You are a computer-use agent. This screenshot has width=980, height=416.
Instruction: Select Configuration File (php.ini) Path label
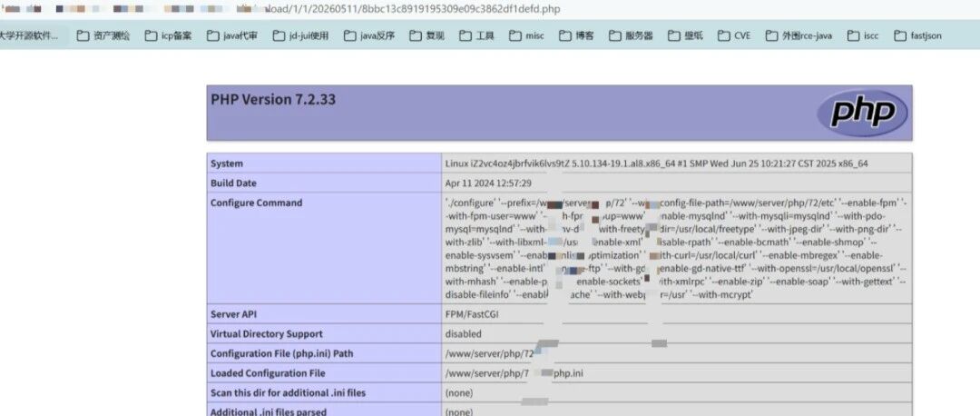(x=282, y=353)
